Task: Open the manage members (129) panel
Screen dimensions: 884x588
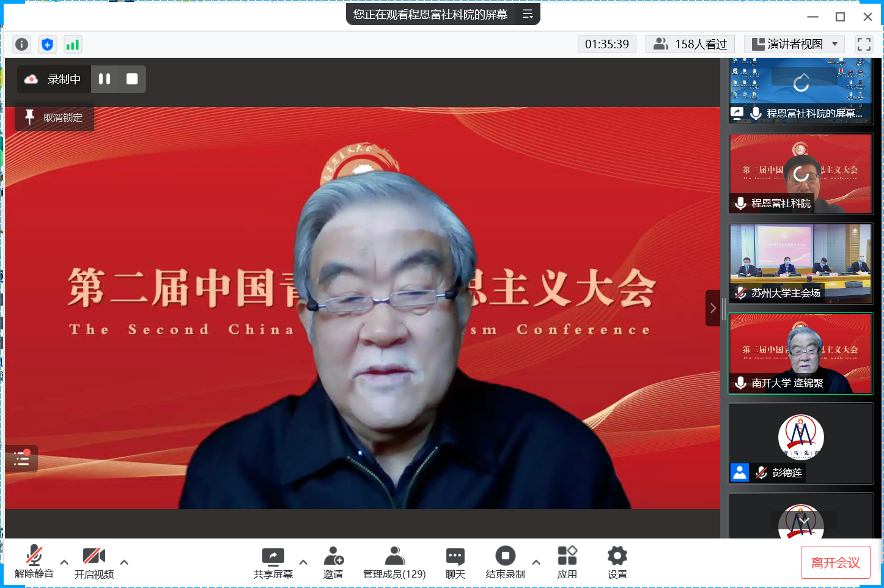Action: (394, 562)
